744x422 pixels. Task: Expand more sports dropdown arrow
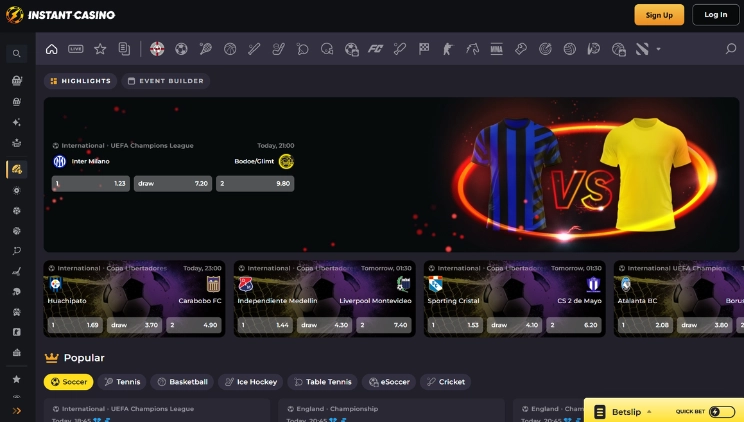point(658,49)
